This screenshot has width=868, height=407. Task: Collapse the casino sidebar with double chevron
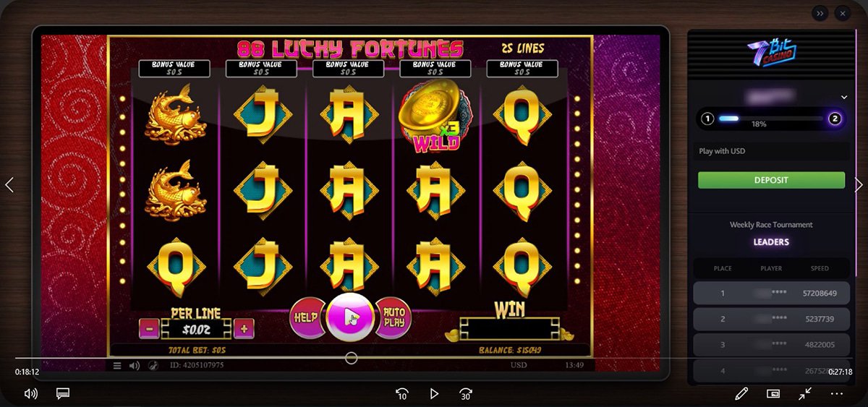pos(820,13)
